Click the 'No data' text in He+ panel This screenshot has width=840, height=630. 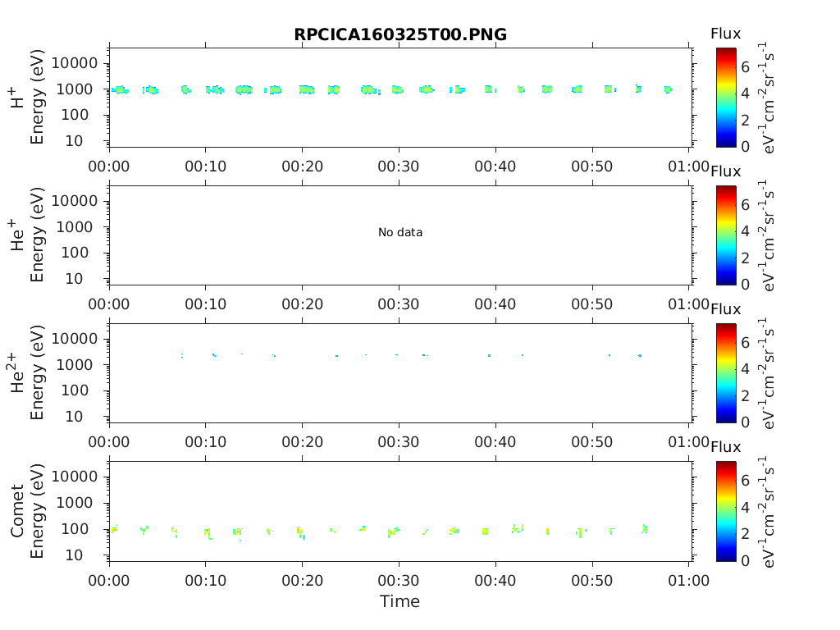click(400, 232)
